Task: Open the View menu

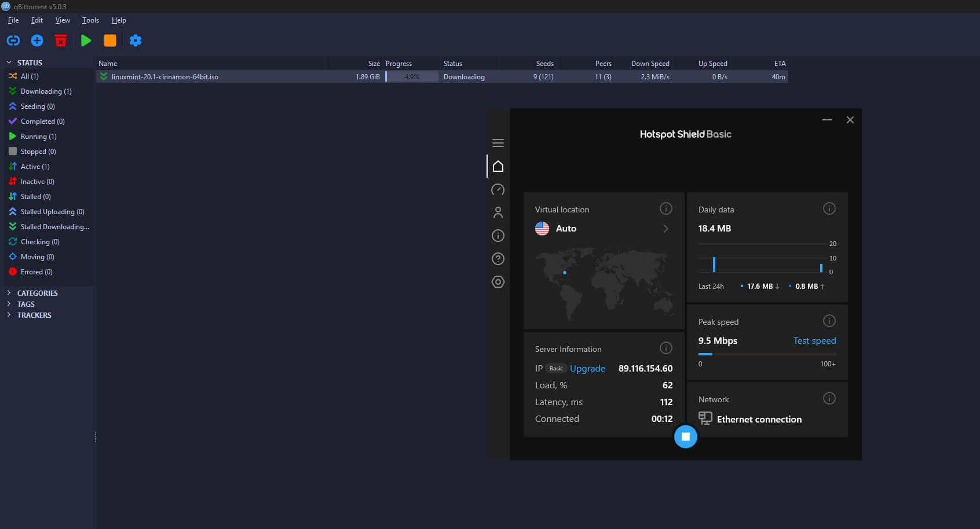Action: (x=63, y=20)
